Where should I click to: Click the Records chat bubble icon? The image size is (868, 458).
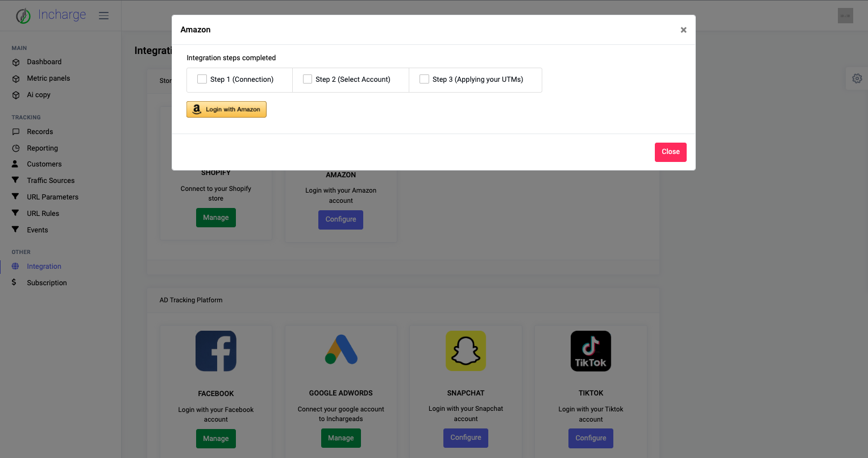pos(16,132)
